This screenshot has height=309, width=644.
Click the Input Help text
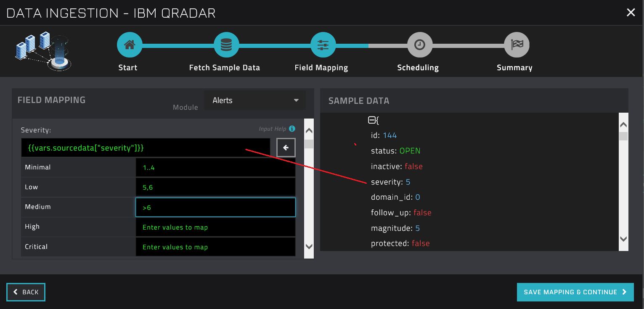(273, 129)
